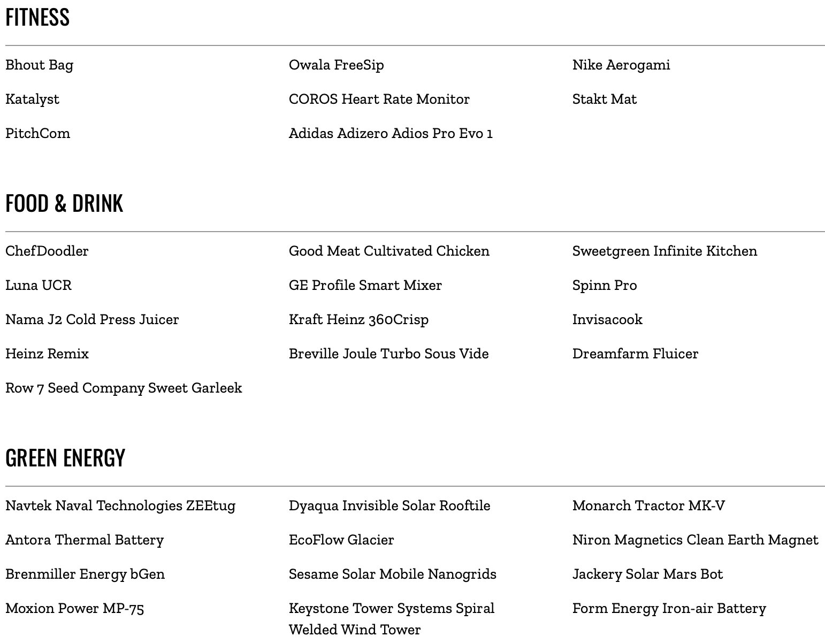Click Niron Magnetics Clean Earth Magnet
The height and width of the screenshot is (644, 825).
(696, 540)
